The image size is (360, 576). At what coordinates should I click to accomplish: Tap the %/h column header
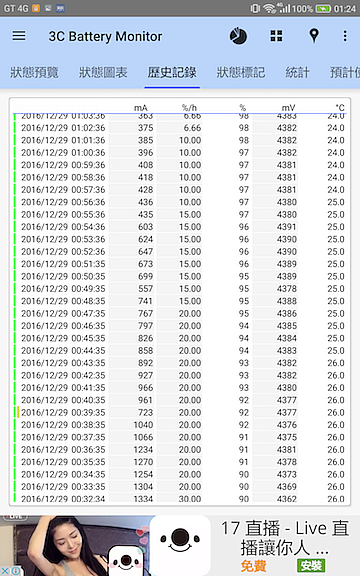[190, 108]
